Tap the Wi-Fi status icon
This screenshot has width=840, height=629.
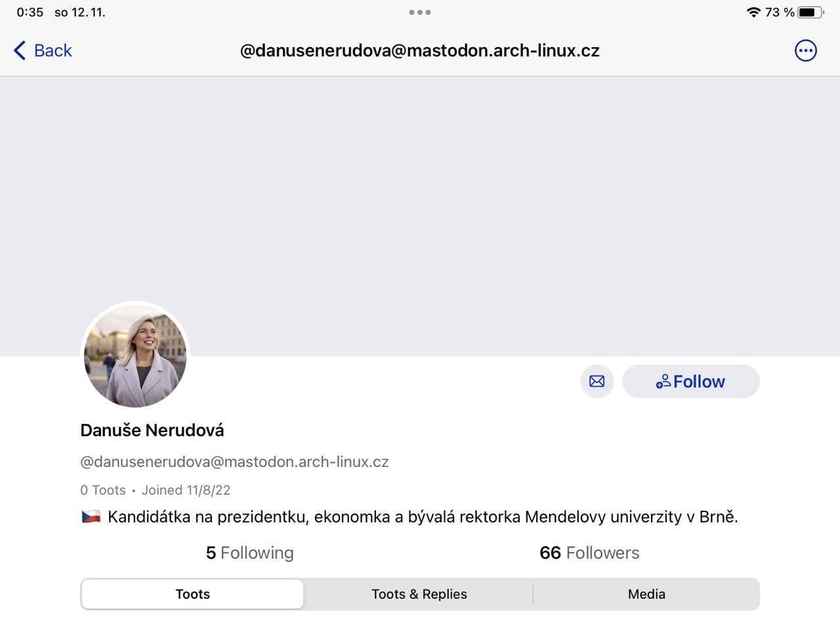(x=753, y=12)
